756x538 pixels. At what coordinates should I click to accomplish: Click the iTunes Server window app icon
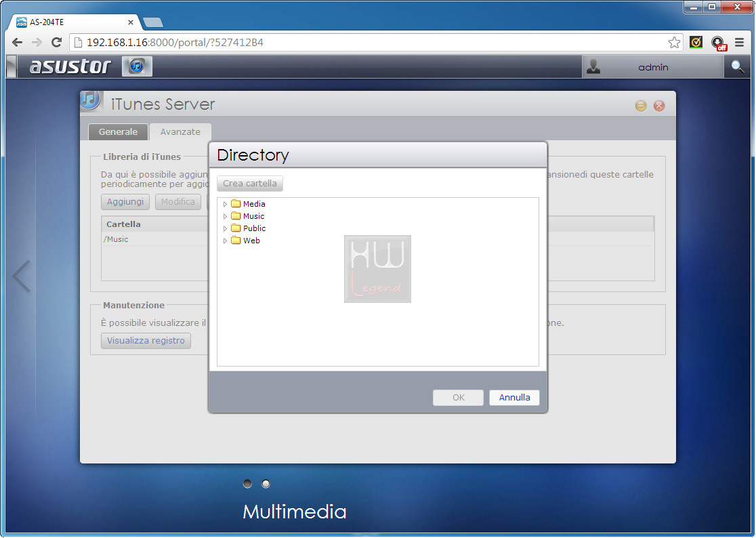click(x=91, y=100)
